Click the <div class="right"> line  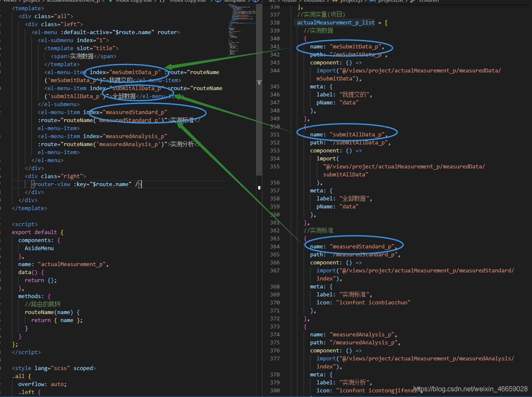pos(56,176)
